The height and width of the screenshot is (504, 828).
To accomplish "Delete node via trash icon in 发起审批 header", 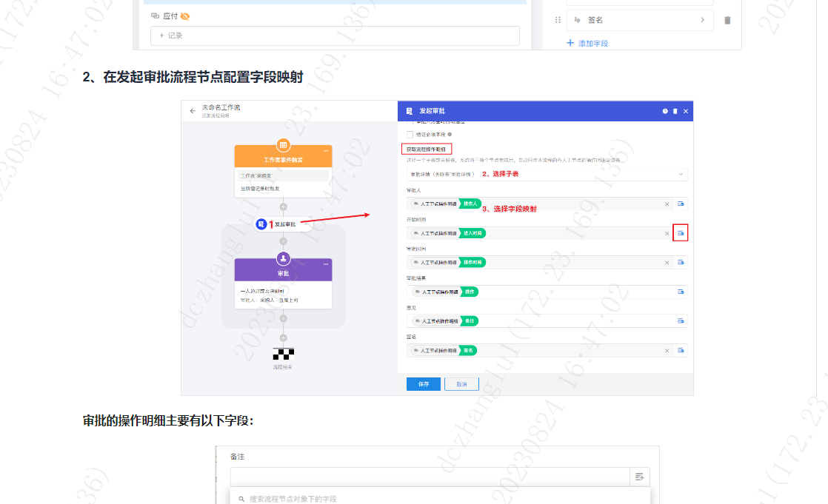I will click(x=675, y=111).
